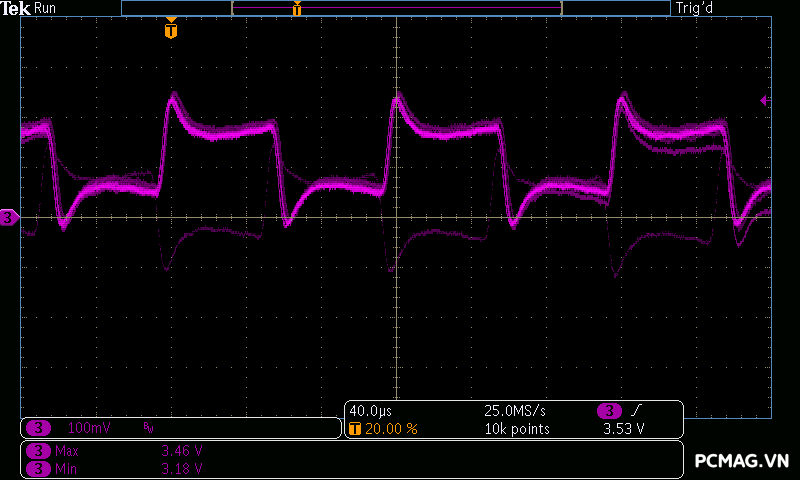Click the trigger source channel 3 badge
The height and width of the screenshot is (480, 800).
pyautogui.click(x=610, y=411)
